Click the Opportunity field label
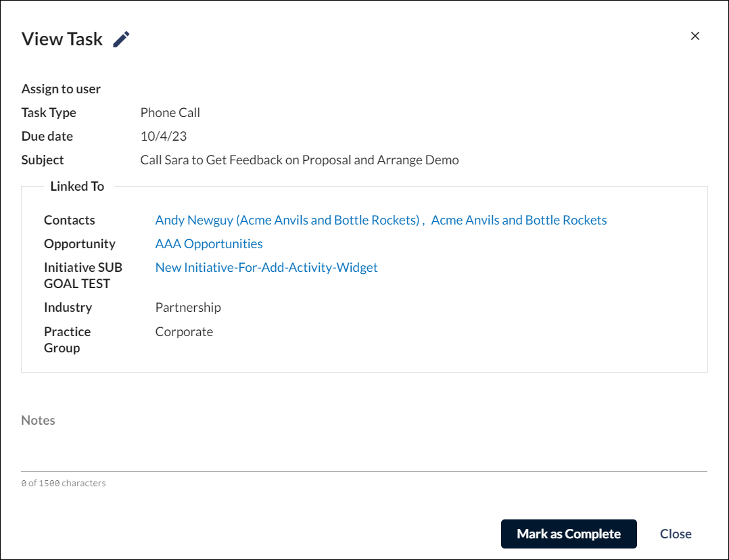 pos(80,243)
